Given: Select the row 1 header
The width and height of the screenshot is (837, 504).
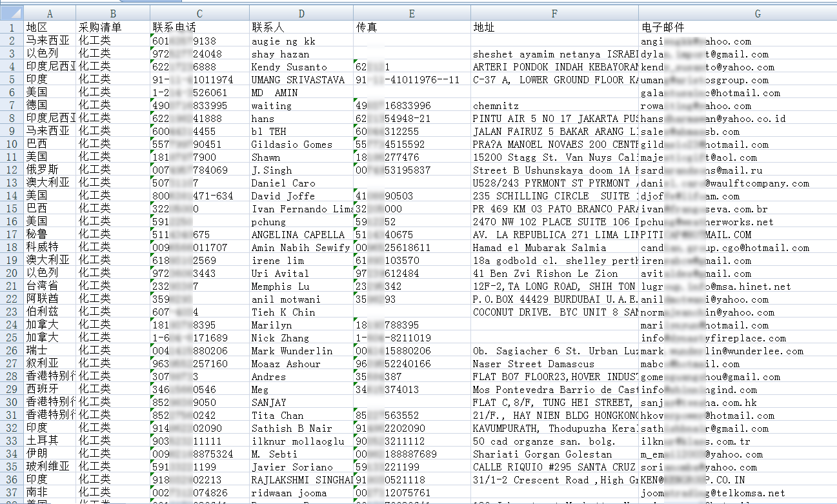Looking at the screenshot, I should tap(12, 28).
